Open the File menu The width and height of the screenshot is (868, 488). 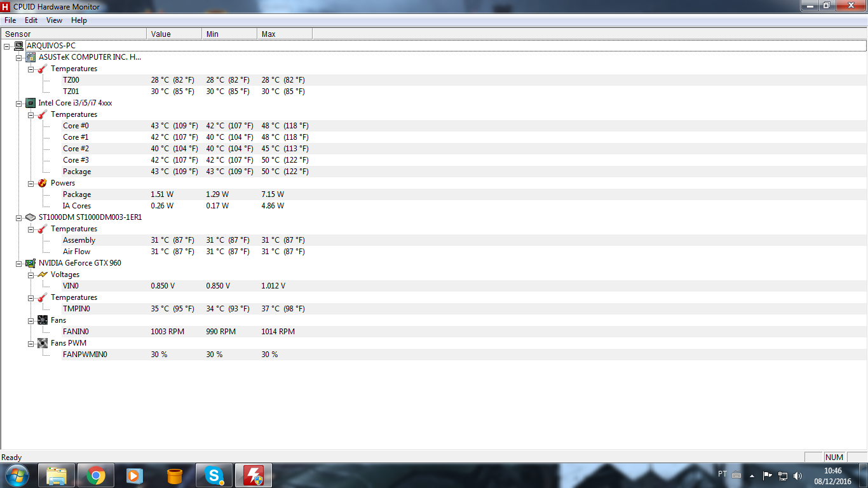click(x=10, y=20)
